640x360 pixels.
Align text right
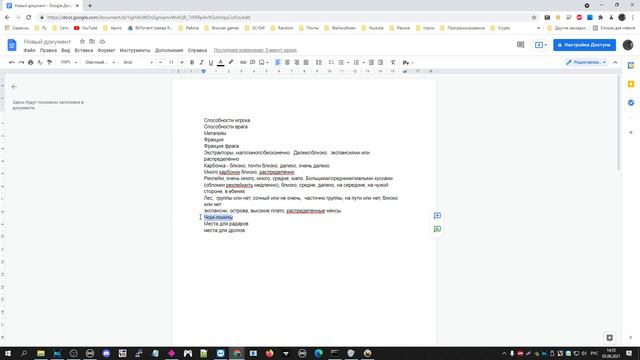pos(297,62)
